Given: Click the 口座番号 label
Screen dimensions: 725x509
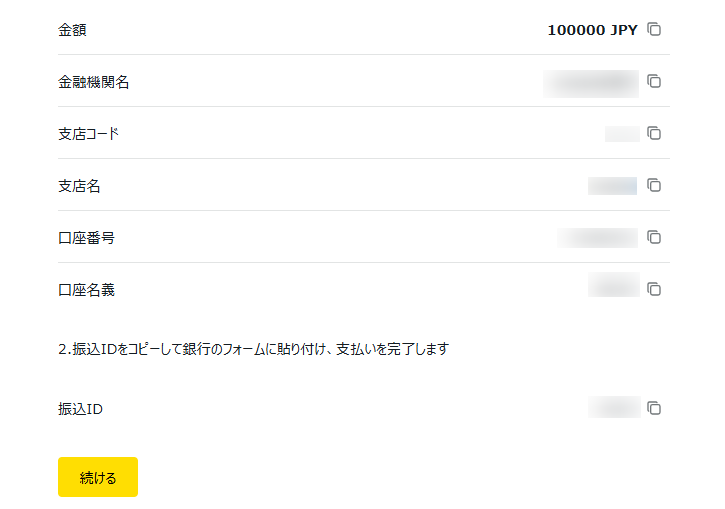Looking at the screenshot, I should tap(86, 238).
